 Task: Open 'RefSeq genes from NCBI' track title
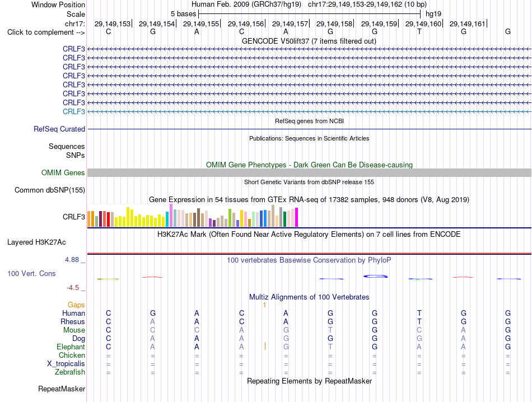309,121
